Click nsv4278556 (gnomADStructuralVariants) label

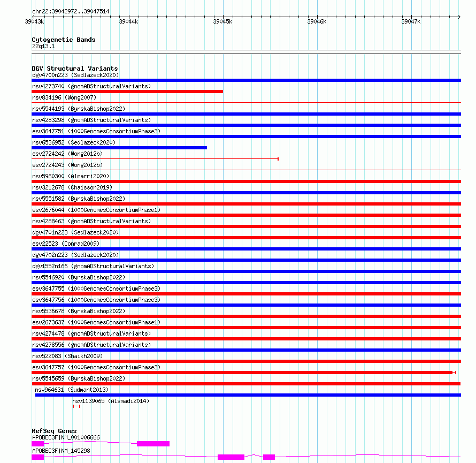[91, 345]
